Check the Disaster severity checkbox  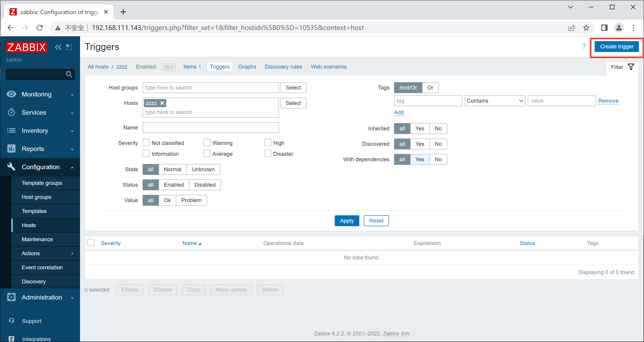[267, 154]
